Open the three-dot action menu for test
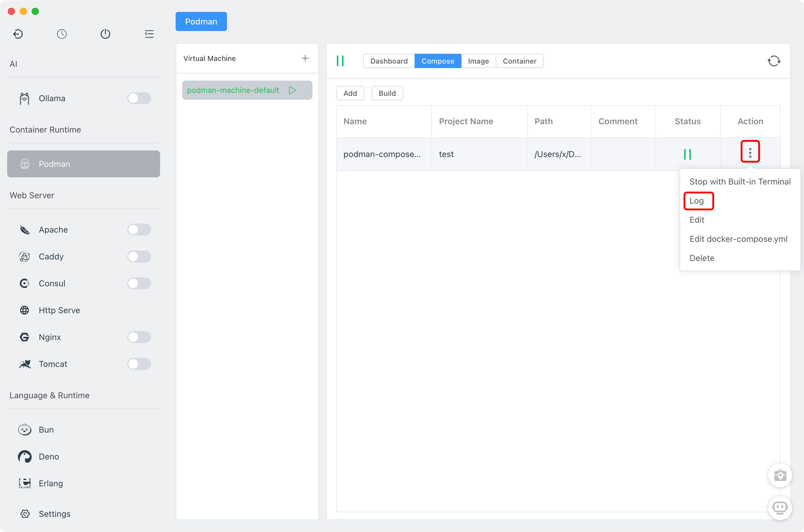Viewport: 804px width, 532px height. 750,152
